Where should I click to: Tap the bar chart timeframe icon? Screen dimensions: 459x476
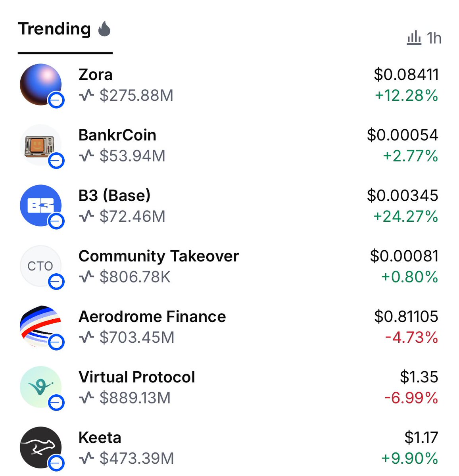point(414,38)
